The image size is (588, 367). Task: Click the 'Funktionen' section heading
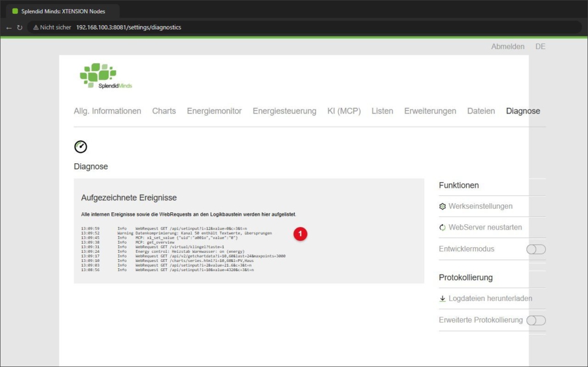(458, 185)
